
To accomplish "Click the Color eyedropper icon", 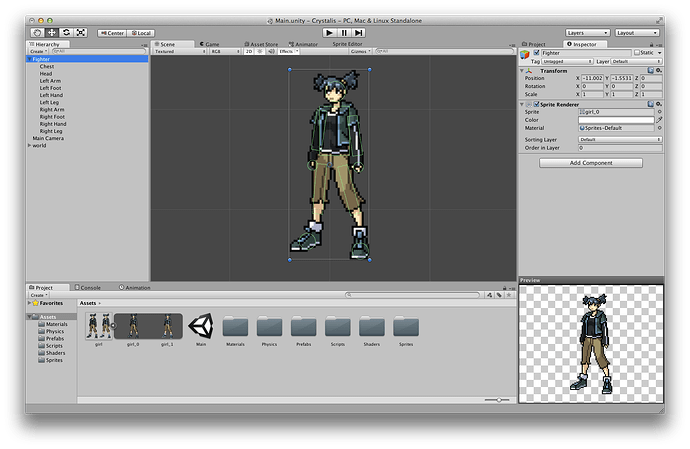I will tap(660, 120).
